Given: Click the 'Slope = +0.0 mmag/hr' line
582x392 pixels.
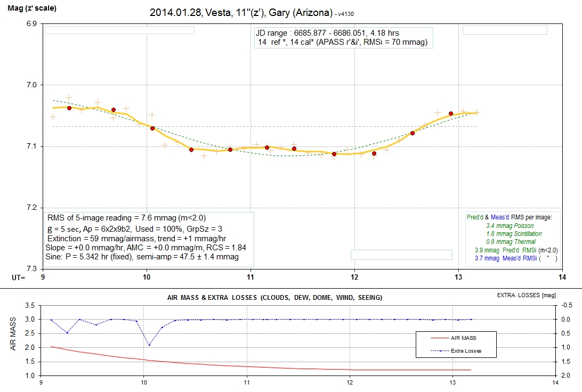Looking at the screenshot, I should pos(146,247).
